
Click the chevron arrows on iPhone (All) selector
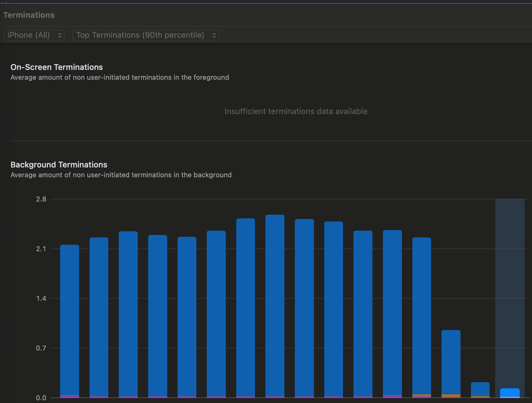[x=60, y=35]
